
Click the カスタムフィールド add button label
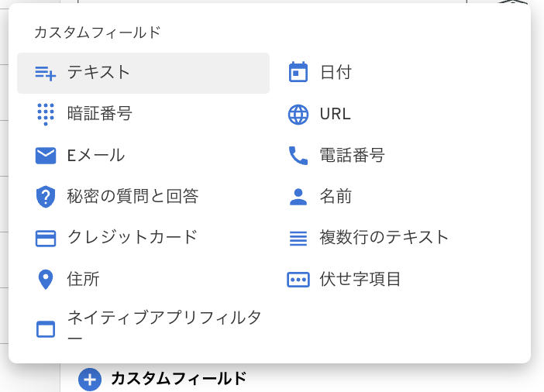click(179, 379)
